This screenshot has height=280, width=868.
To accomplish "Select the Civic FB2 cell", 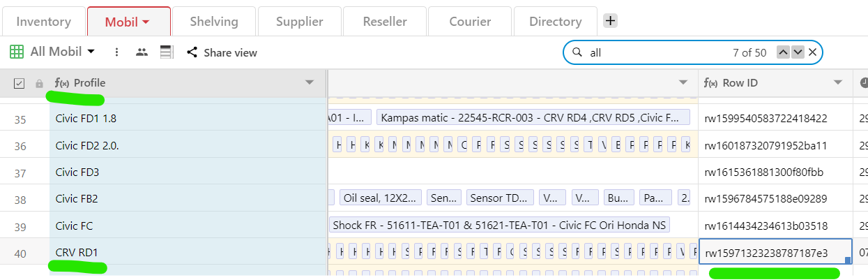I will point(188,199).
